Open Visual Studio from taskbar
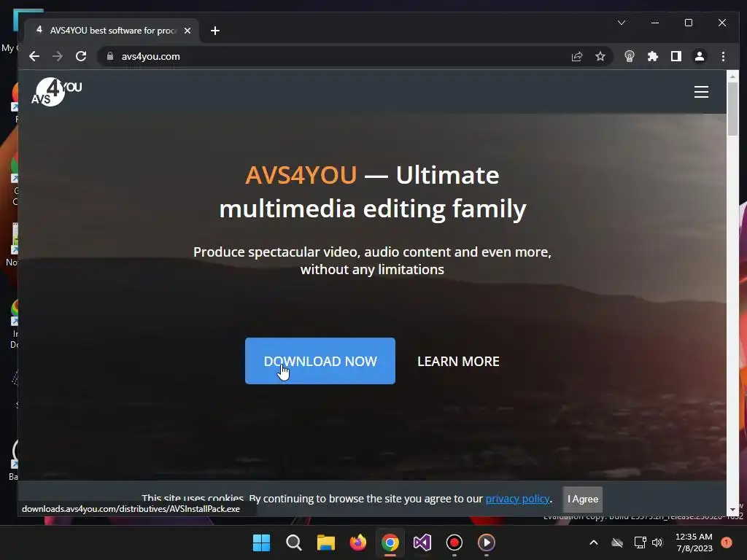Screen dimensions: 747x560 (422, 542)
